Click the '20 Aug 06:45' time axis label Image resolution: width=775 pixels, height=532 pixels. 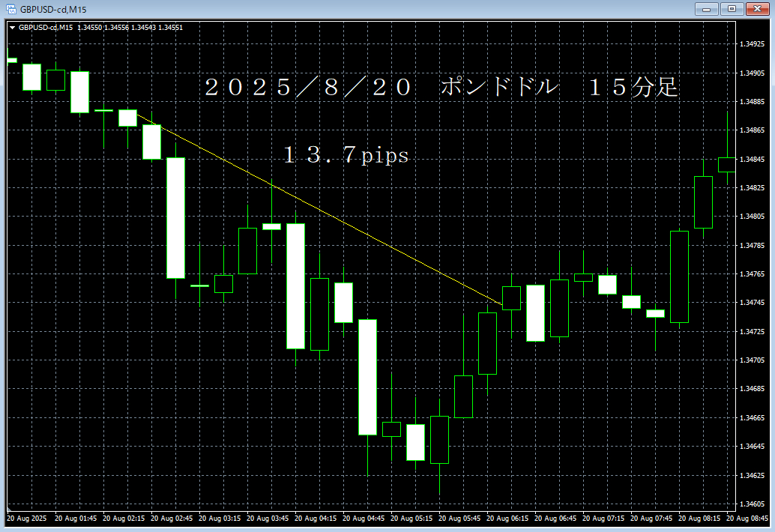[555, 519]
